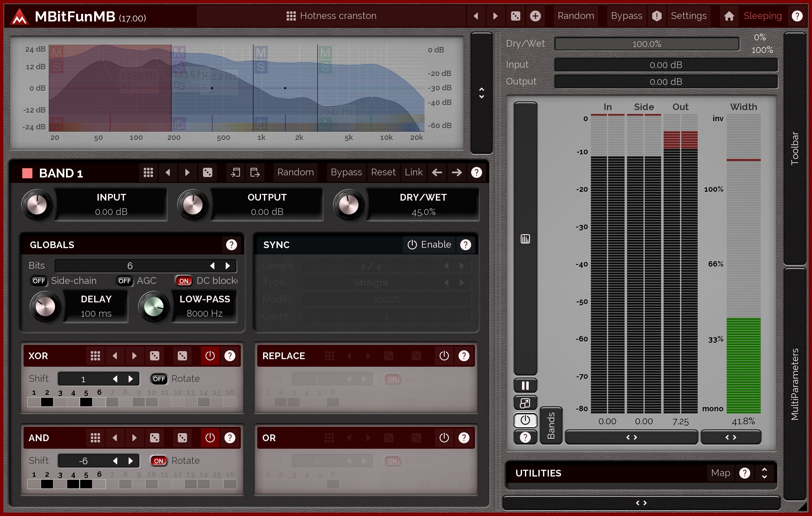Click the Band 1 paste preset icon
The image size is (812, 516).
click(x=255, y=172)
